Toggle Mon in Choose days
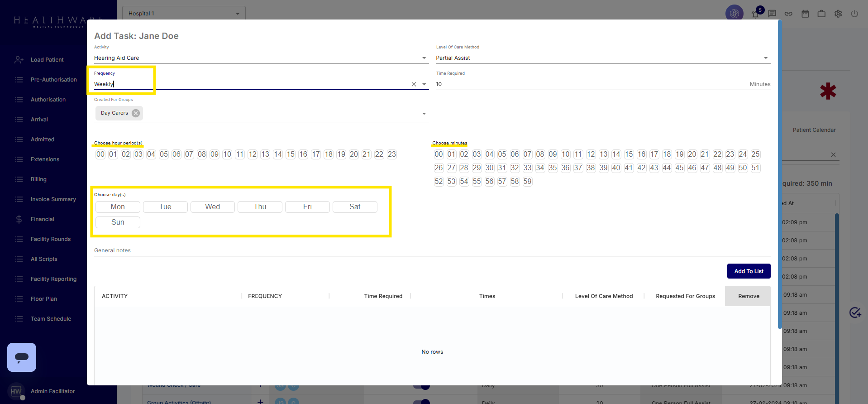The height and width of the screenshot is (404, 868). pos(118,207)
